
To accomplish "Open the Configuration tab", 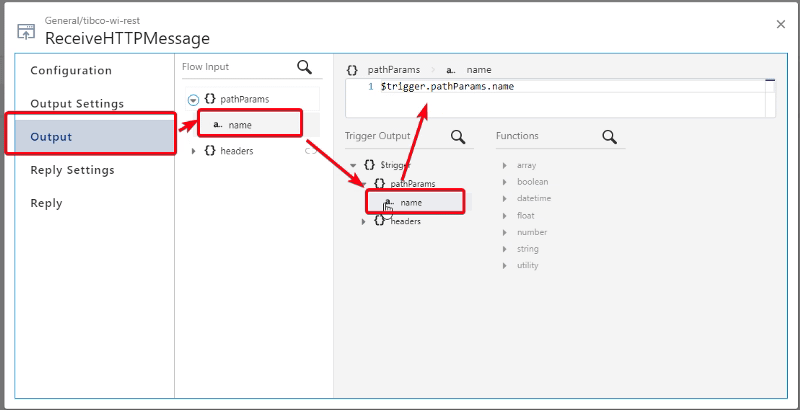I will pos(71,71).
